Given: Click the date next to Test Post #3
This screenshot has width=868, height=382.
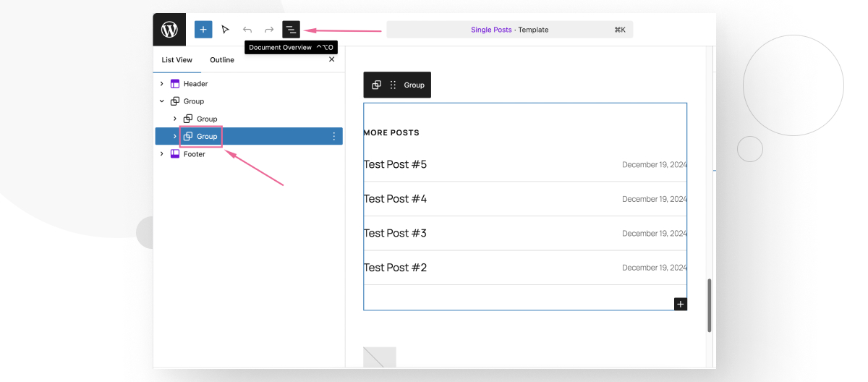Looking at the screenshot, I should [x=655, y=234].
